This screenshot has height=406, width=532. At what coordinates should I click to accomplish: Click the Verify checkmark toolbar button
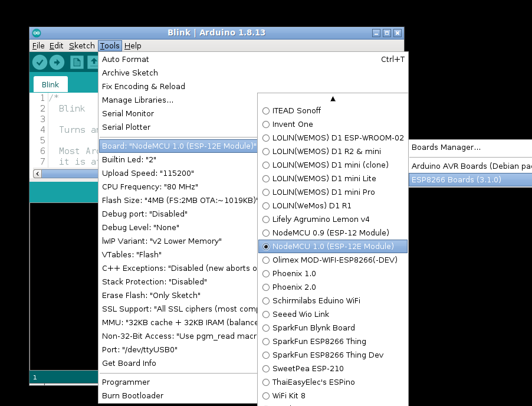pyautogui.click(x=40, y=63)
